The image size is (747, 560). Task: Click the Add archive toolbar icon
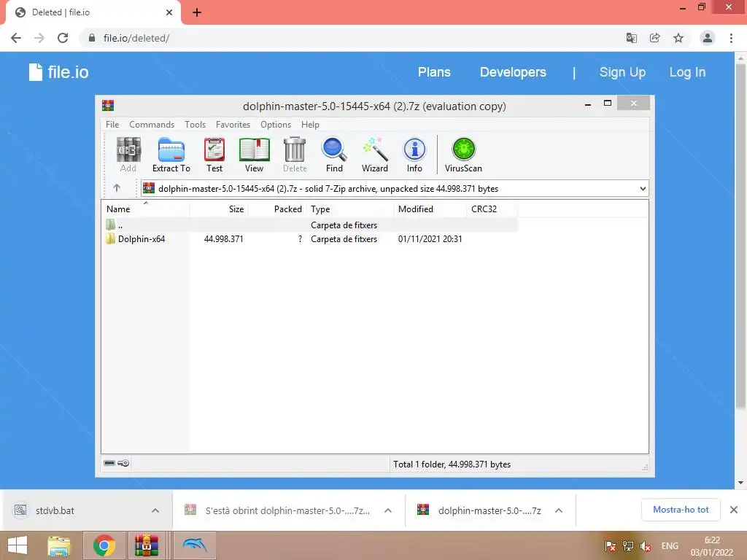coord(128,155)
